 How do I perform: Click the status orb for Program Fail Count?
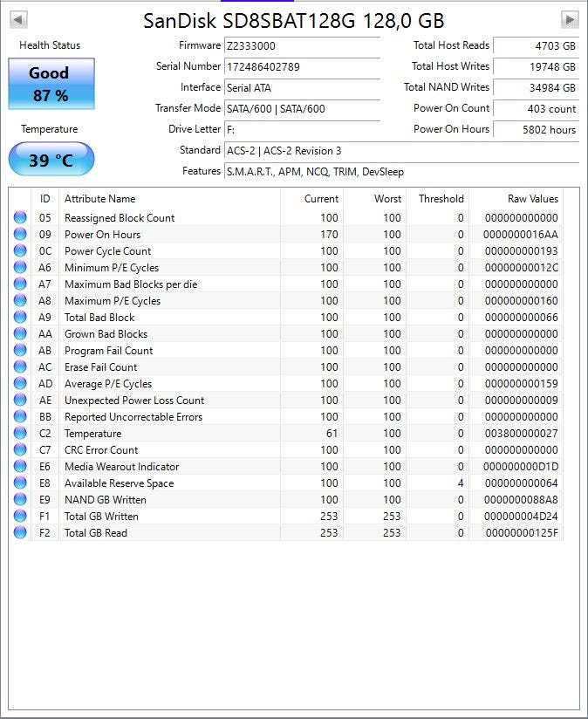[20, 350]
